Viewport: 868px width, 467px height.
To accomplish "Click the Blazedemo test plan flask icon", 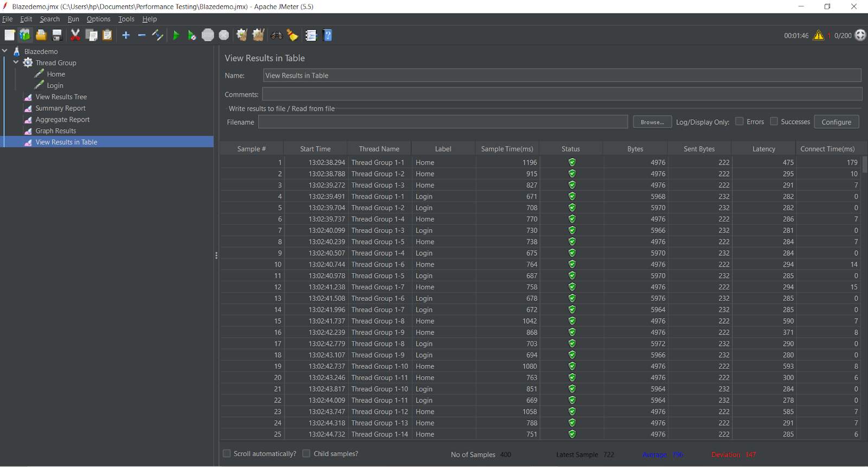I will point(17,51).
